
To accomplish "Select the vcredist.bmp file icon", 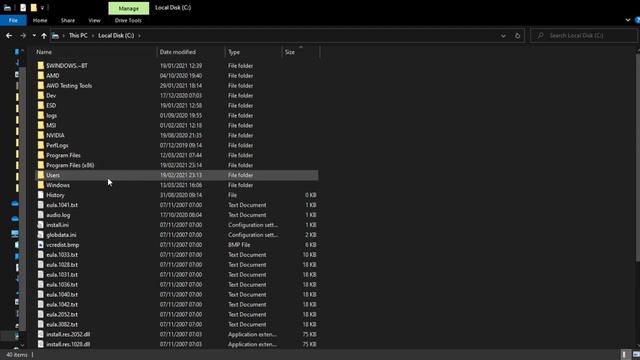I will click(40, 245).
